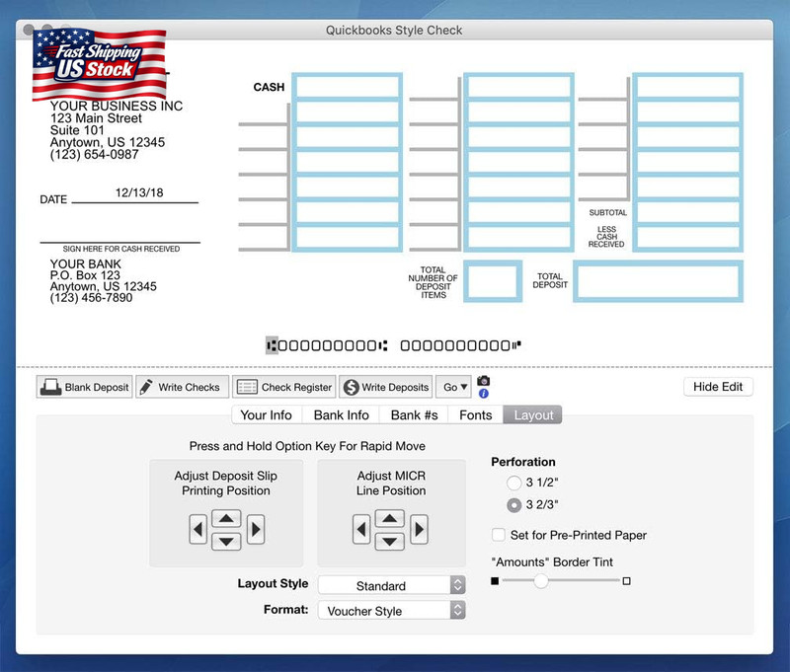Click the Perforation heading
The height and width of the screenshot is (672, 790).
523,462
